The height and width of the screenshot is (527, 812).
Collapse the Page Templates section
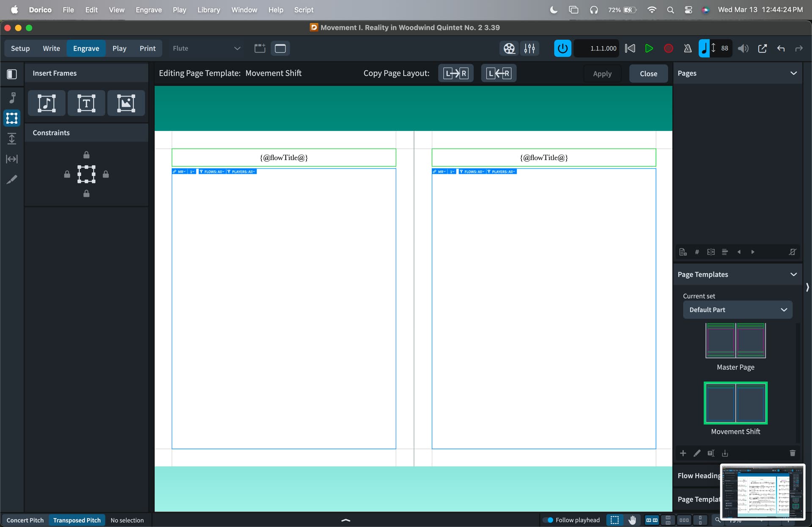793,274
